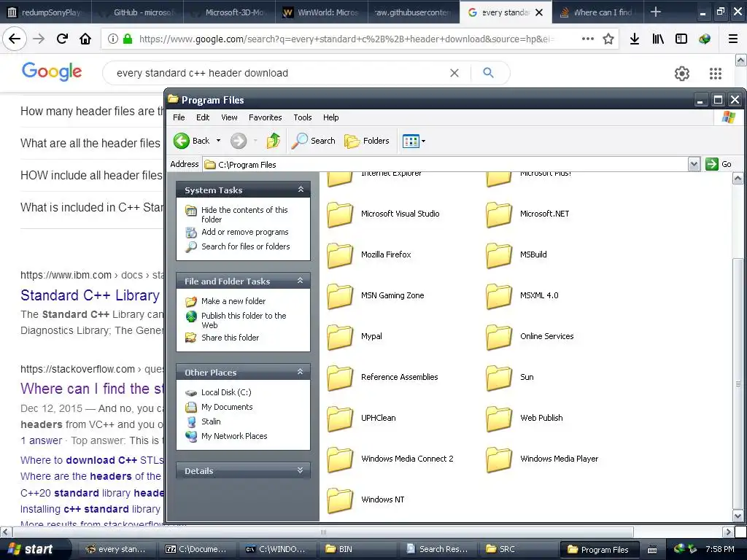747x560 pixels.
Task: Go Back in the Program Files window
Action: (x=192, y=141)
